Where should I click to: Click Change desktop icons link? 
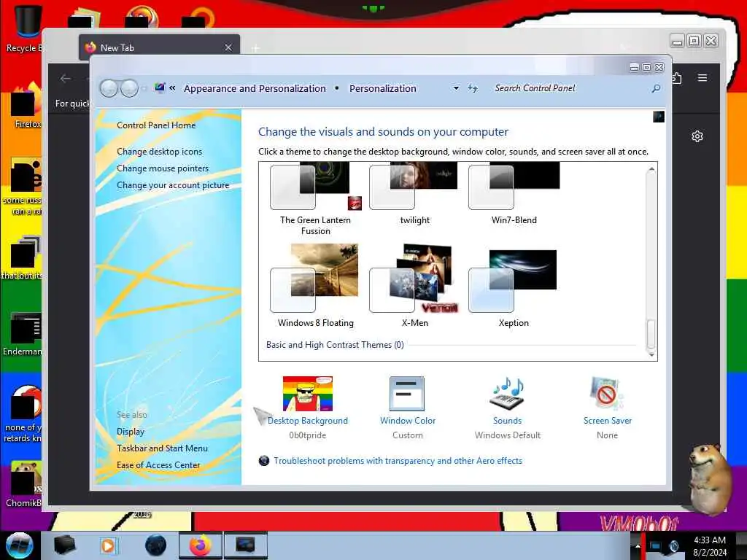click(x=160, y=152)
